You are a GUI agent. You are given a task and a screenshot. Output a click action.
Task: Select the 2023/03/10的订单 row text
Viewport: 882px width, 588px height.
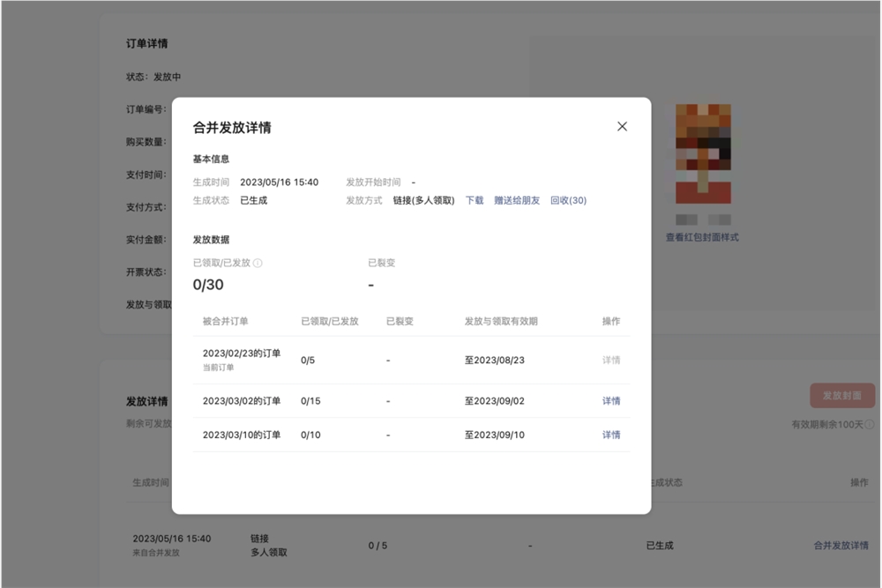click(242, 435)
